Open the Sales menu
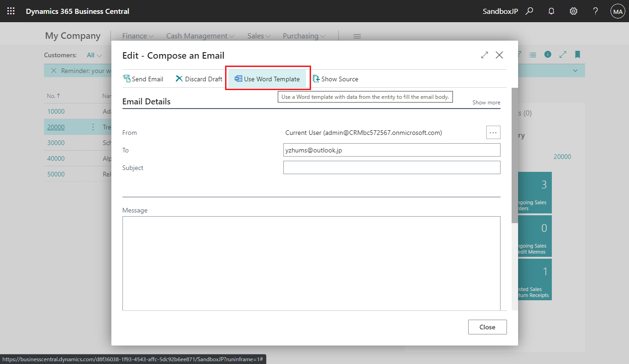Screen dimensions: 629x364 click(x=258, y=35)
